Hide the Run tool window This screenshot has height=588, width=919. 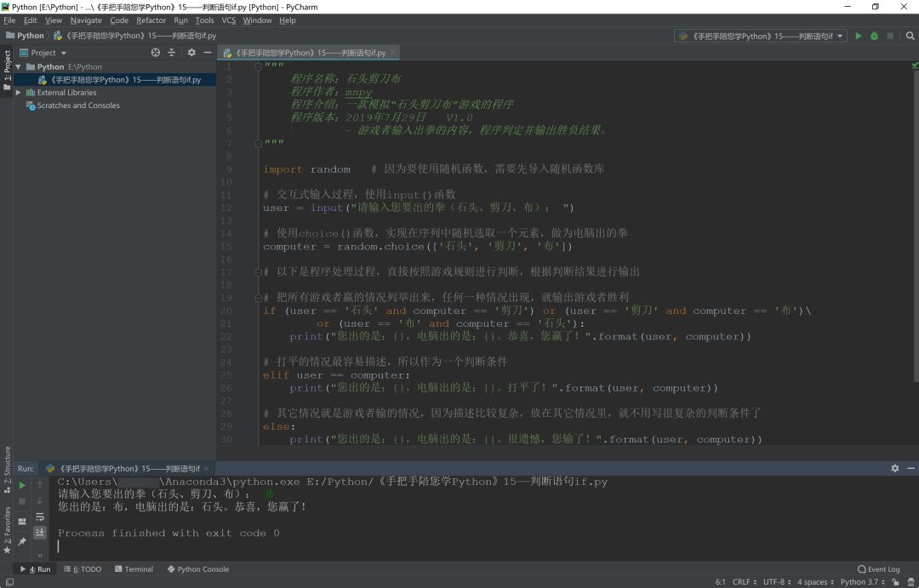point(910,468)
